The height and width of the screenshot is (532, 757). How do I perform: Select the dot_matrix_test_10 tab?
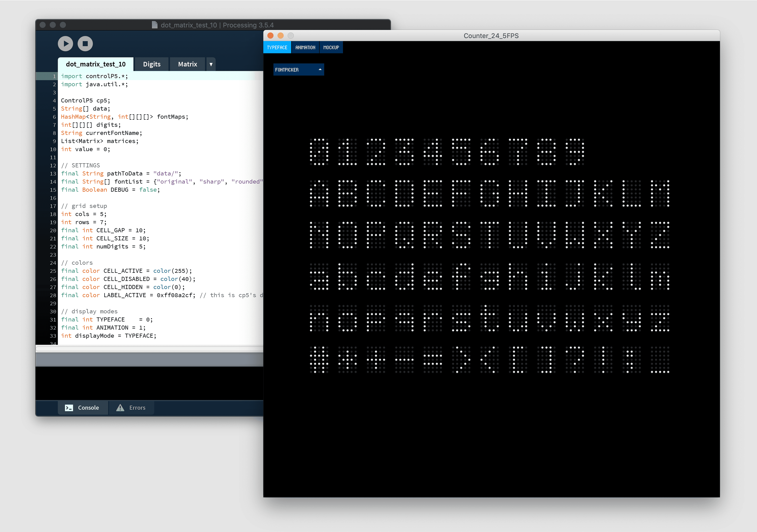point(96,64)
